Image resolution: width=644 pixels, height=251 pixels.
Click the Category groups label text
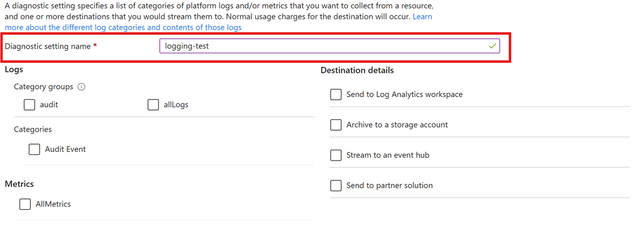[x=43, y=87]
